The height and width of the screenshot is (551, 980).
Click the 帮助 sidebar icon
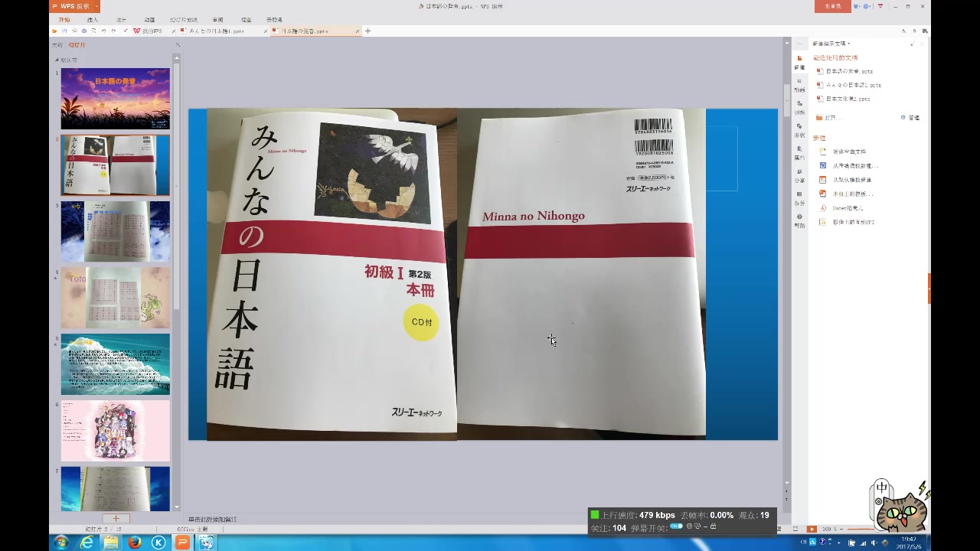799,221
